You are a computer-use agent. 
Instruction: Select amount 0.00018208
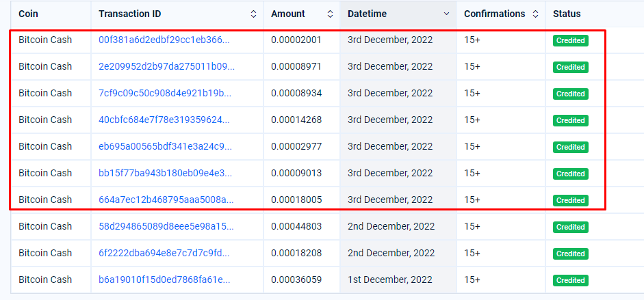(x=296, y=253)
